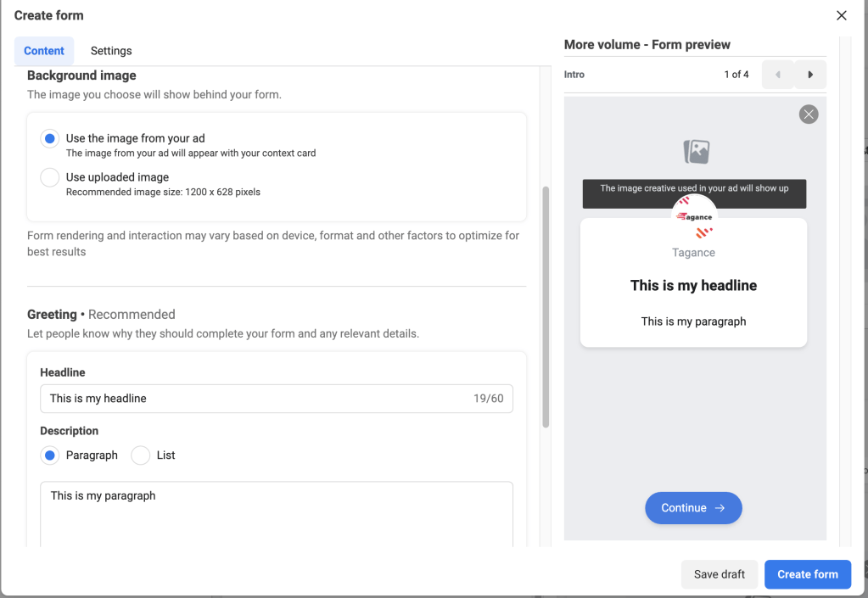Choose List description type

coord(141,455)
